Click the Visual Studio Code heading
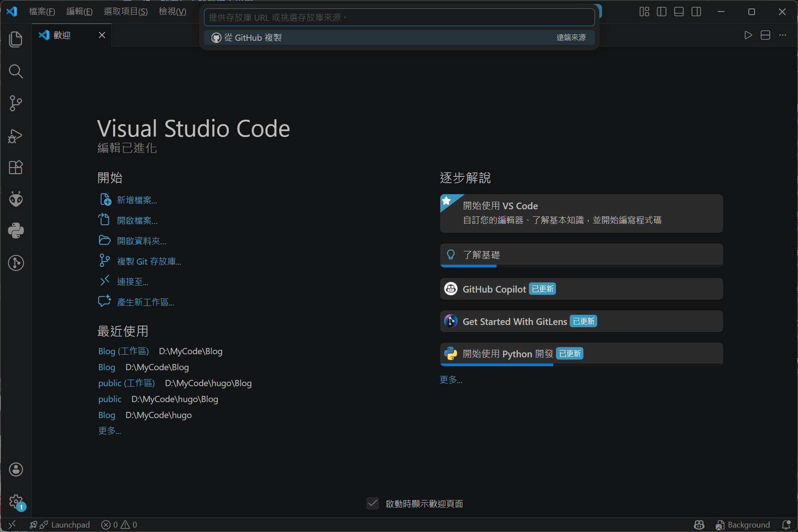The image size is (798, 532). click(193, 129)
